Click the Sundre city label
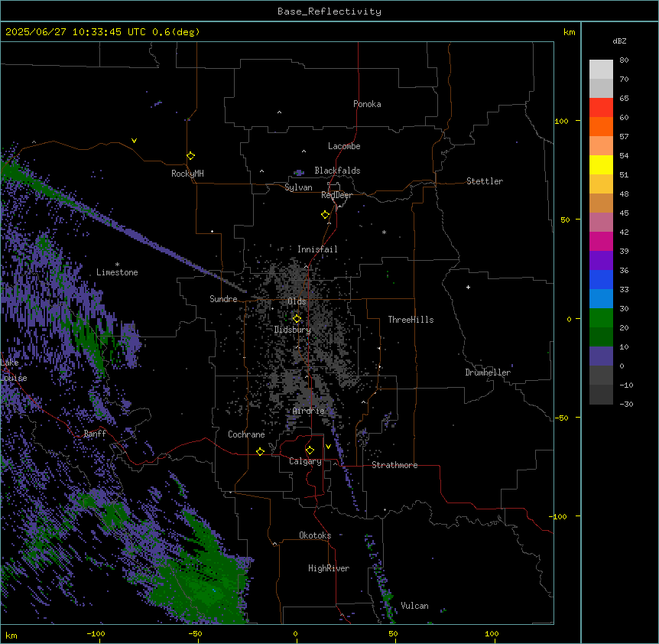This screenshot has height=644, width=659. 223,299
